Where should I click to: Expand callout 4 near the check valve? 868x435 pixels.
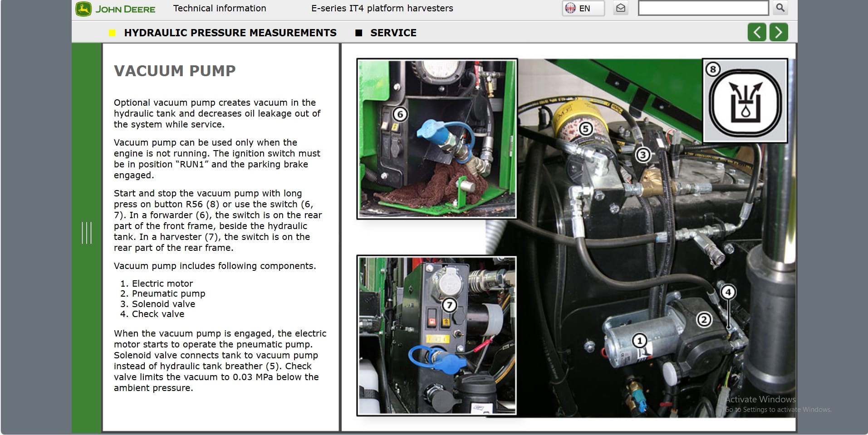click(x=729, y=292)
